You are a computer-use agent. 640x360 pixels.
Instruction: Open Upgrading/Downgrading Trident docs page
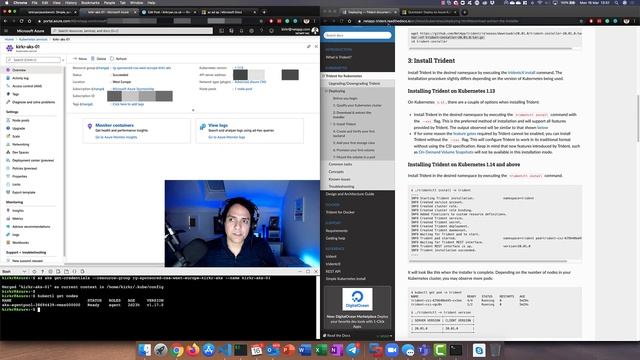[x=354, y=83]
